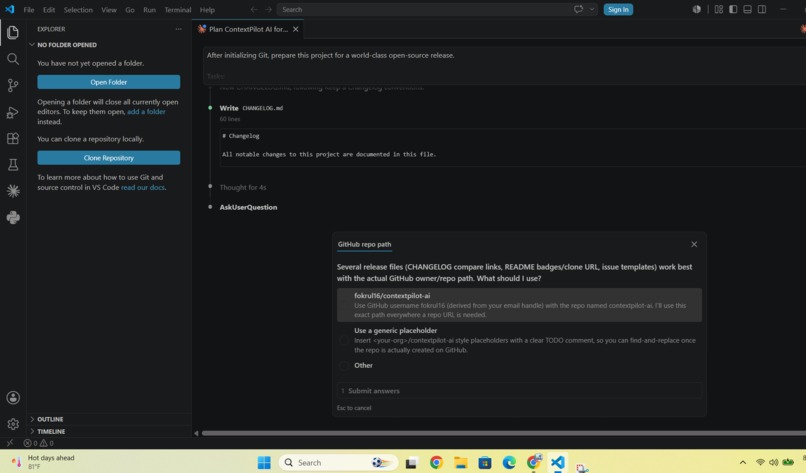This screenshot has height=473, width=806.
Task: Click the Open Folder button
Action: 108,82
